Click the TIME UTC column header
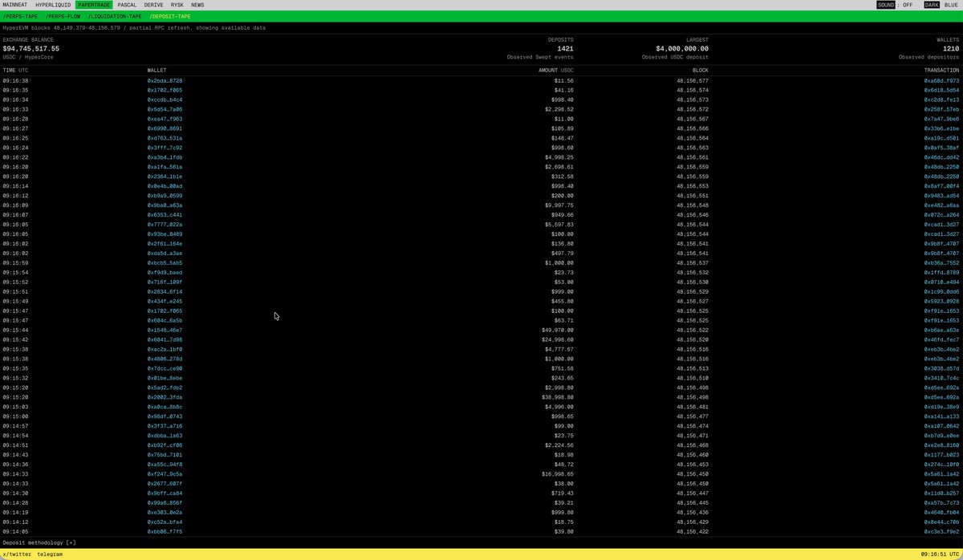963x560 pixels. 15,71
